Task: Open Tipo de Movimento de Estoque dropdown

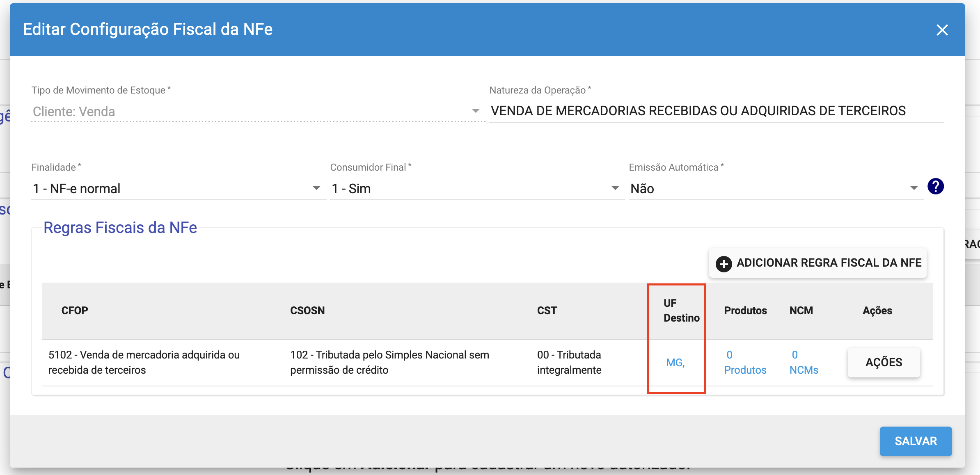Action: [258, 111]
